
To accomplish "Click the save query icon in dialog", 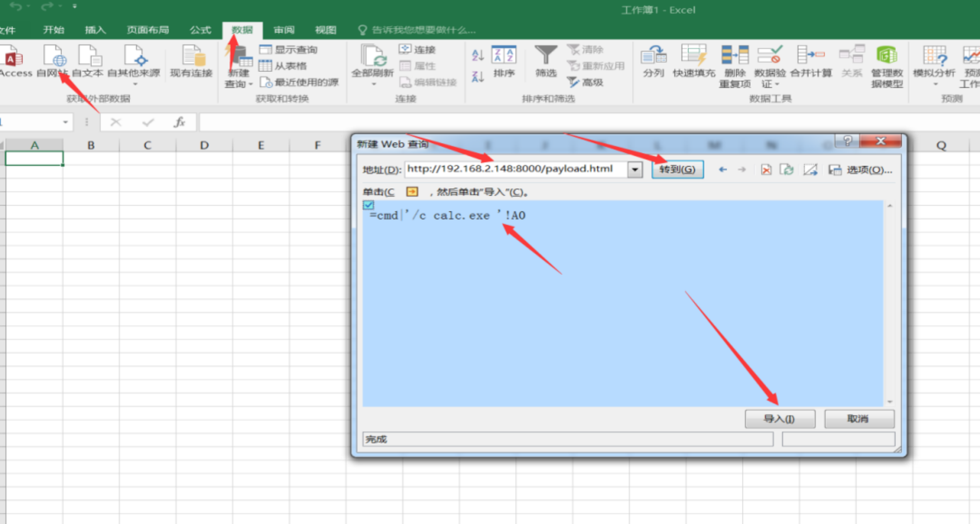I will (x=835, y=169).
